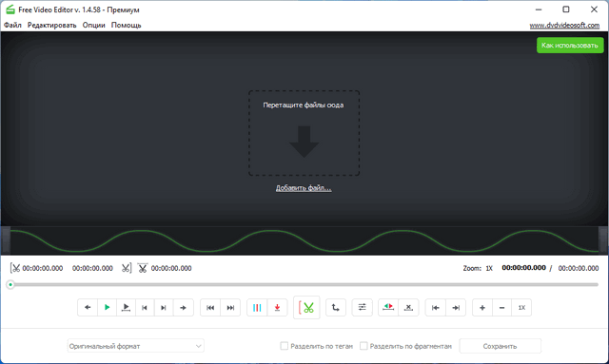609x364 pixels.
Task: Click the green waveform timeline
Action: click(x=304, y=241)
